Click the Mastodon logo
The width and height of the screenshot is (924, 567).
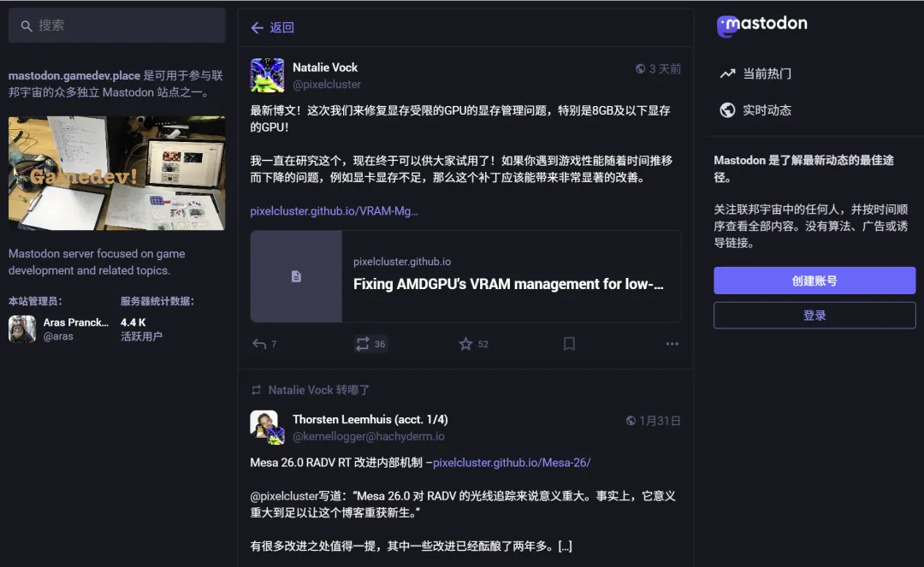(x=762, y=26)
